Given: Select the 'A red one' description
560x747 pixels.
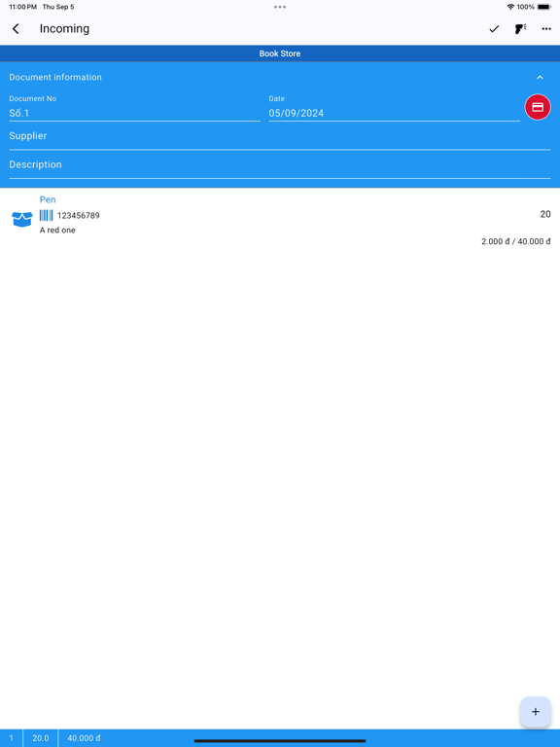Looking at the screenshot, I should tap(57, 231).
